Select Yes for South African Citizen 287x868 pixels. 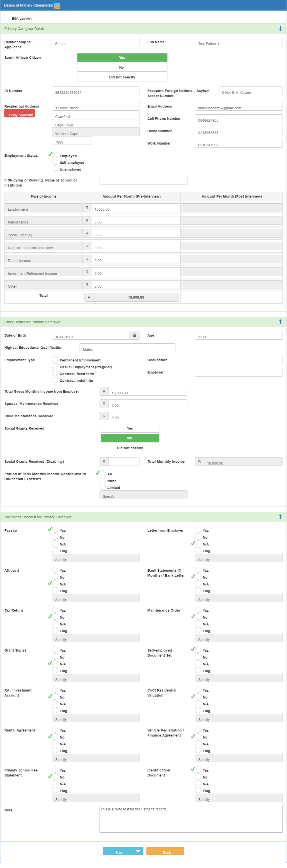(122, 58)
